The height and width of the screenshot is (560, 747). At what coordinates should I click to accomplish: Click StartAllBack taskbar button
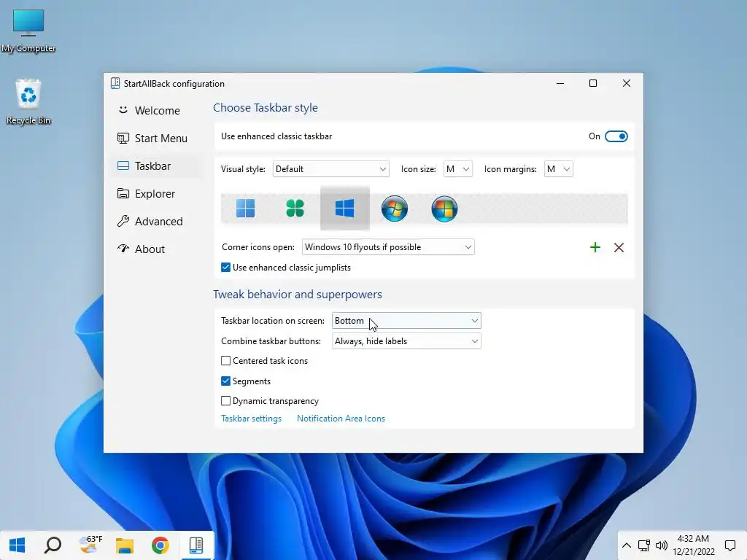tap(196, 545)
